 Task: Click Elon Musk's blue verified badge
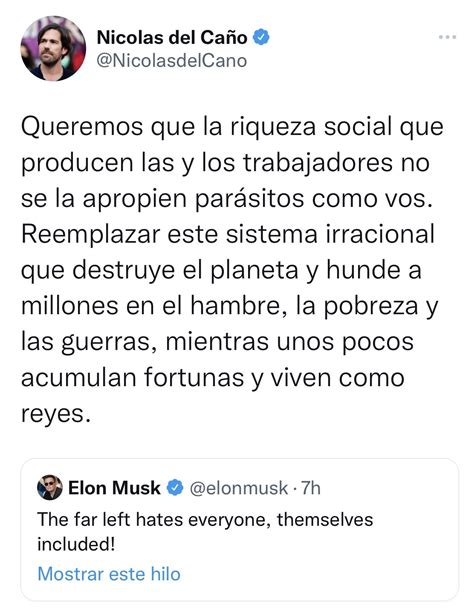(x=175, y=488)
